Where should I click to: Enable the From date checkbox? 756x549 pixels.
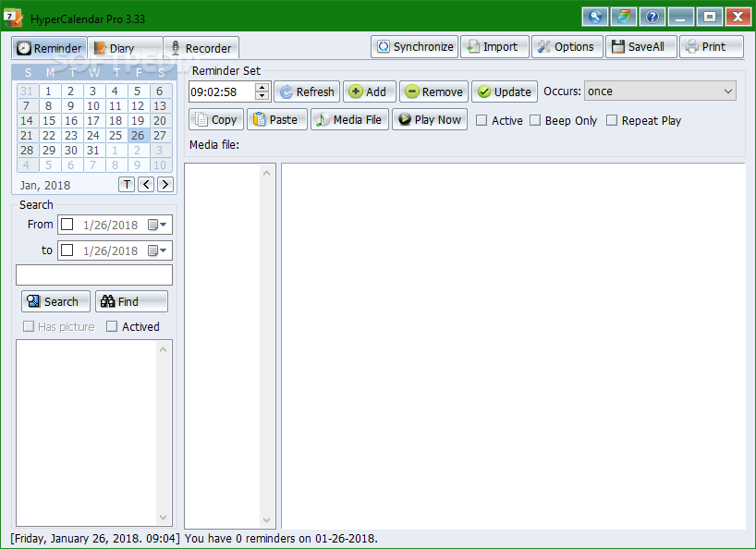pyautogui.click(x=67, y=225)
